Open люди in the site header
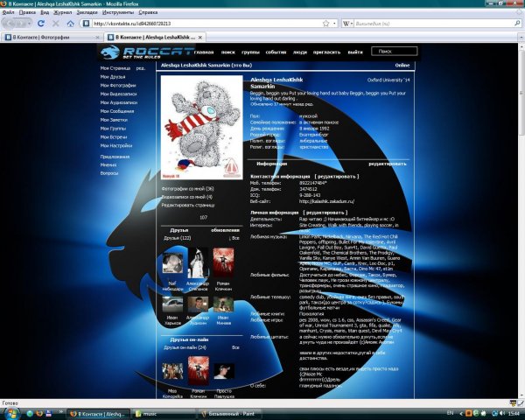Screen dimensions: 525x420 click(299, 52)
